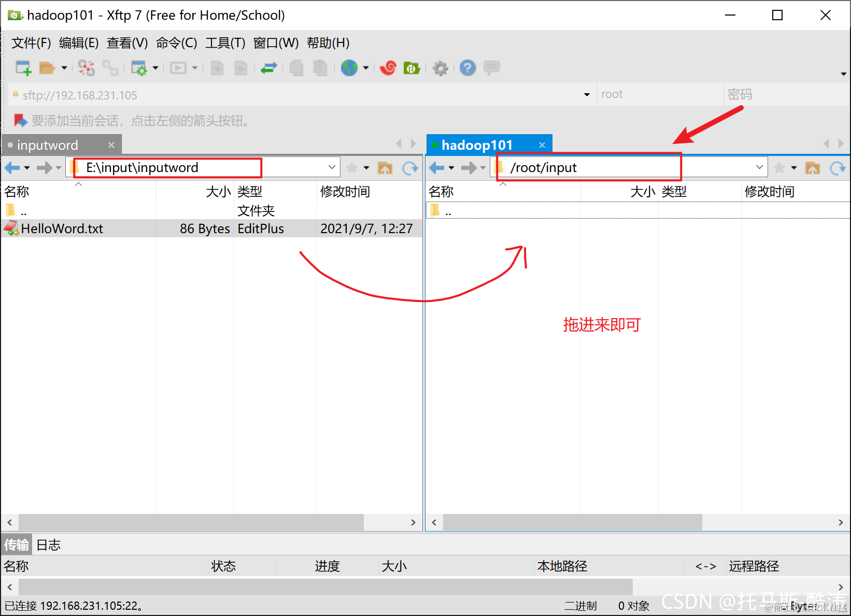Close the inputword tab
851x616 pixels.
111,145
